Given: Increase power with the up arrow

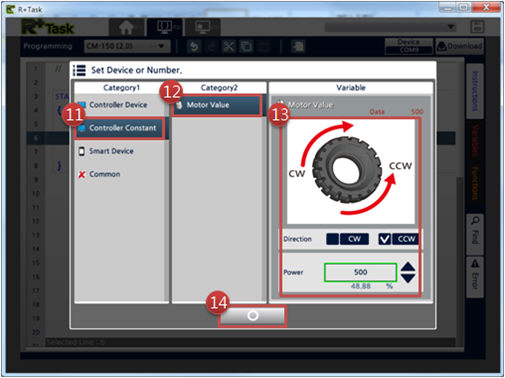Looking at the screenshot, I should [x=408, y=267].
